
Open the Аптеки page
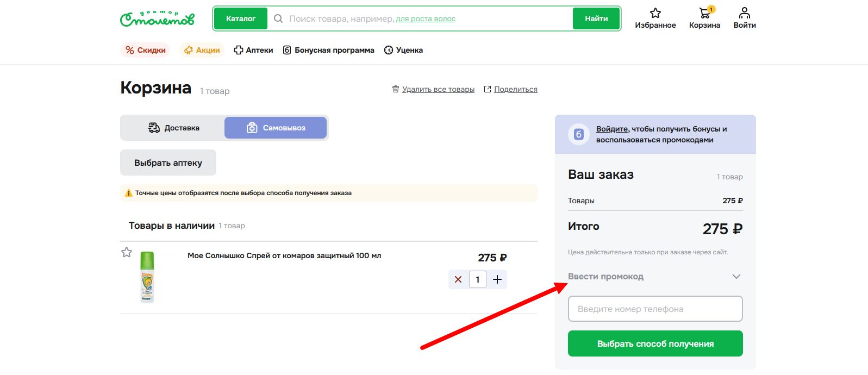(x=253, y=50)
